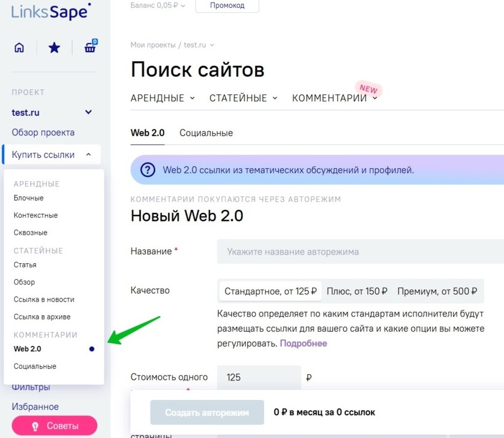Viewport: 504px width, 438px height.
Task: Select Web 2.0 in sidebar menu
Action: [28, 349]
